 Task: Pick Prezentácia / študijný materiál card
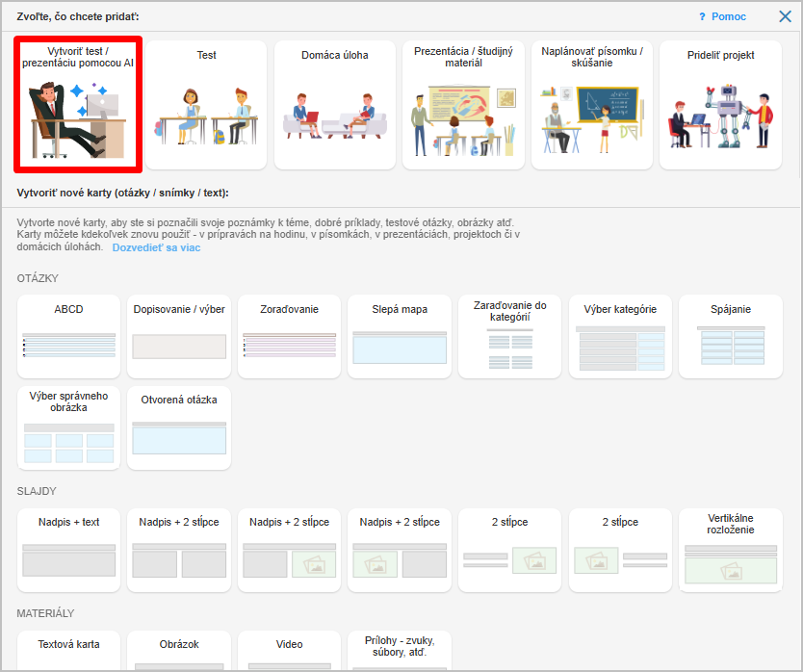(463, 104)
